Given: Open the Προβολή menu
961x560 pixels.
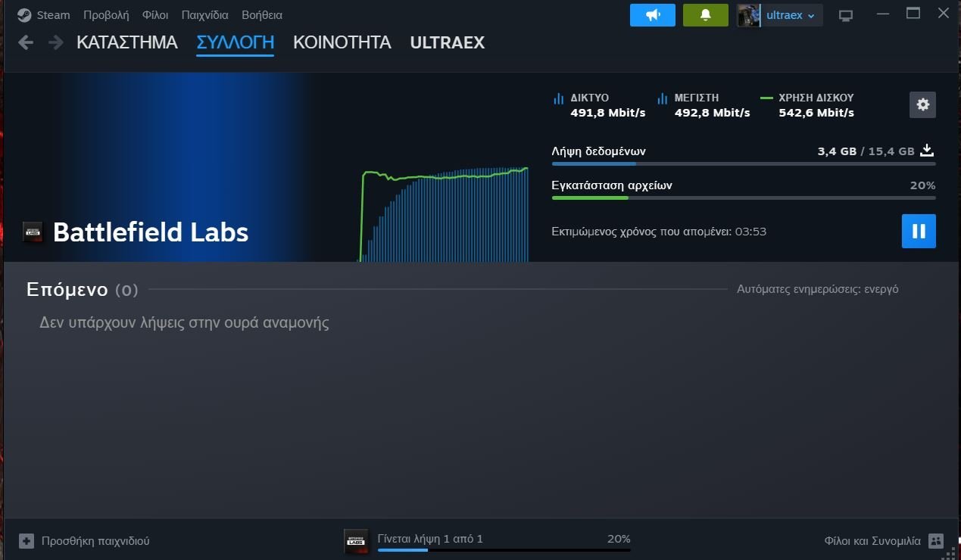Looking at the screenshot, I should [106, 15].
